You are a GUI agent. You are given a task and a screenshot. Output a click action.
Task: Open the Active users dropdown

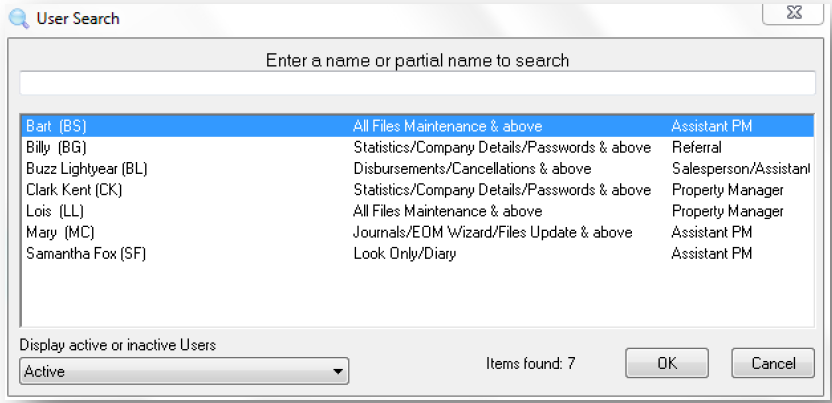click(x=184, y=371)
